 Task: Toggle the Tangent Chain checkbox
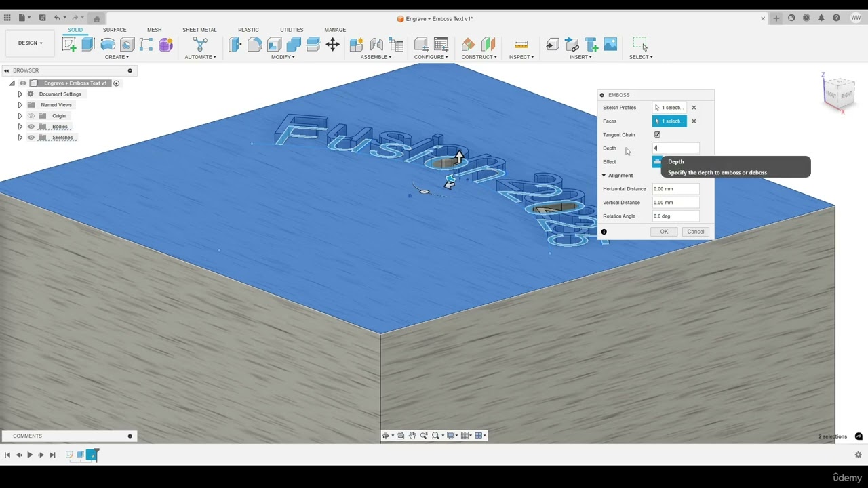[657, 135]
